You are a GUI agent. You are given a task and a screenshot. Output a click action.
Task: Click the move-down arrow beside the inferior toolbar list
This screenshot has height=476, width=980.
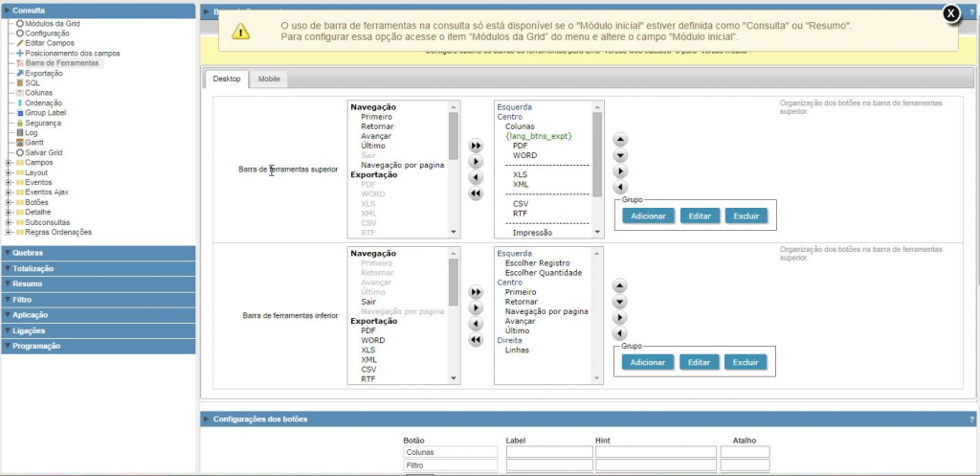click(620, 302)
